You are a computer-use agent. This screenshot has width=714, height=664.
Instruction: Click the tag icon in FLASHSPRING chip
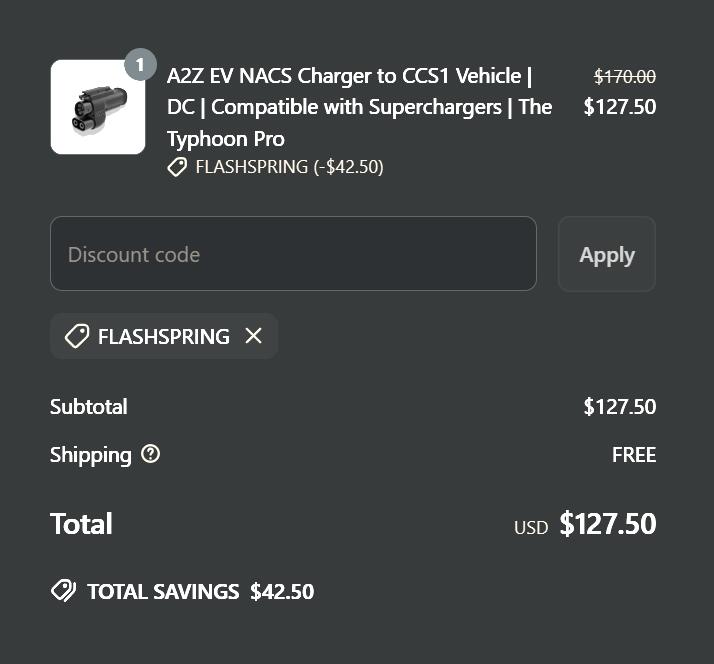pyautogui.click(x=77, y=337)
